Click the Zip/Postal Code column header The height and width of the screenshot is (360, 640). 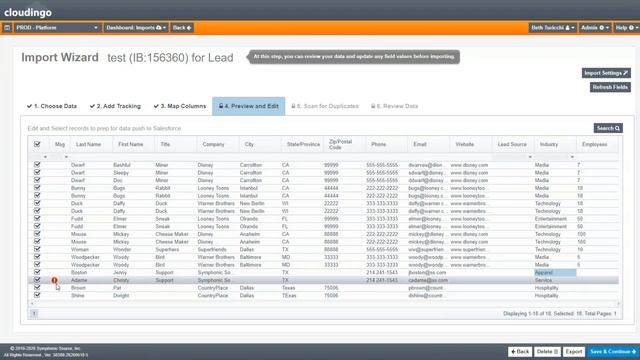pyautogui.click(x=340, y=144)
